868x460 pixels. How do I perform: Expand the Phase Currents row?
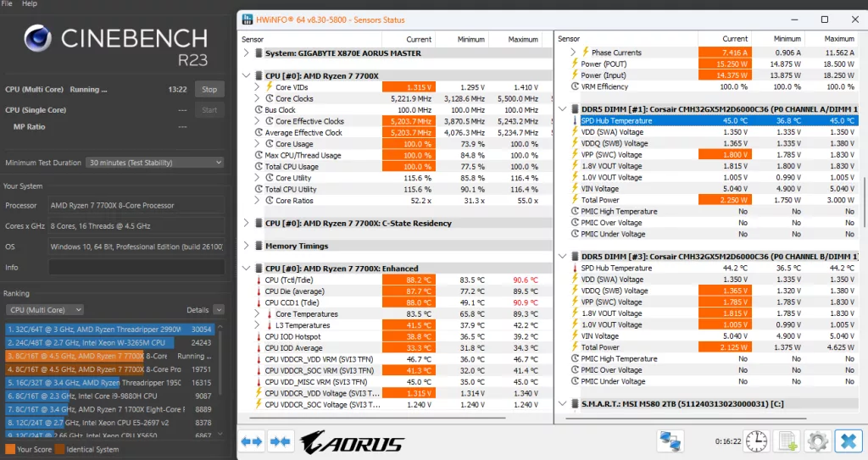[x=573, y=52]
